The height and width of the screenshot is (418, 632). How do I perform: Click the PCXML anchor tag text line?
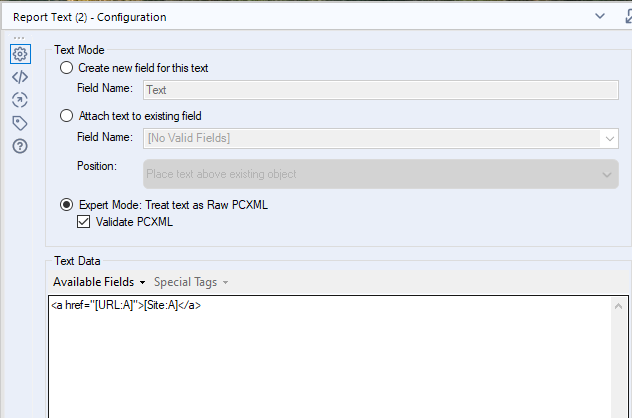click(x=127, y=306)
